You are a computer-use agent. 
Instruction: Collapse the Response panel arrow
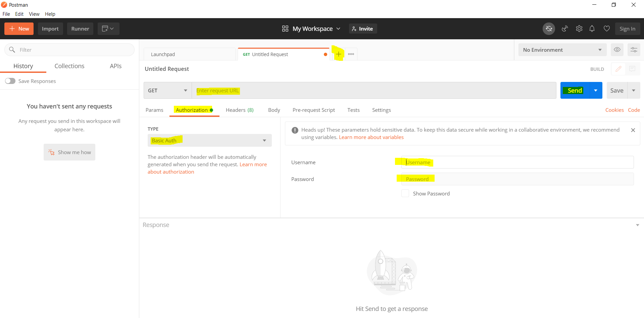coord(637,225)
